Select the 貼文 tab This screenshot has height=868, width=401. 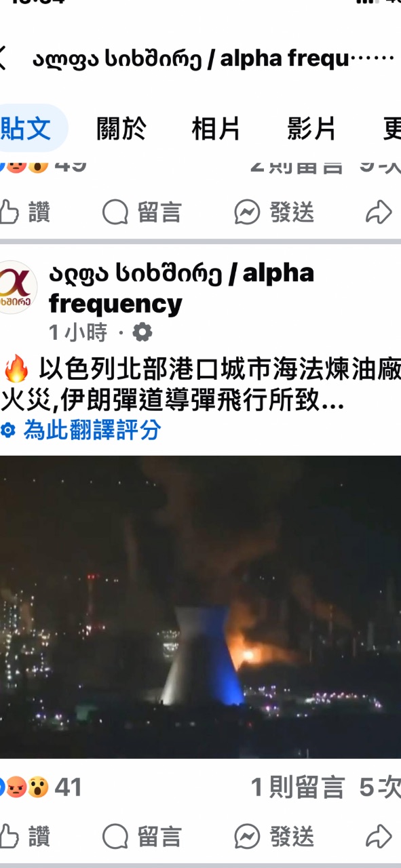tap(27, 128)
